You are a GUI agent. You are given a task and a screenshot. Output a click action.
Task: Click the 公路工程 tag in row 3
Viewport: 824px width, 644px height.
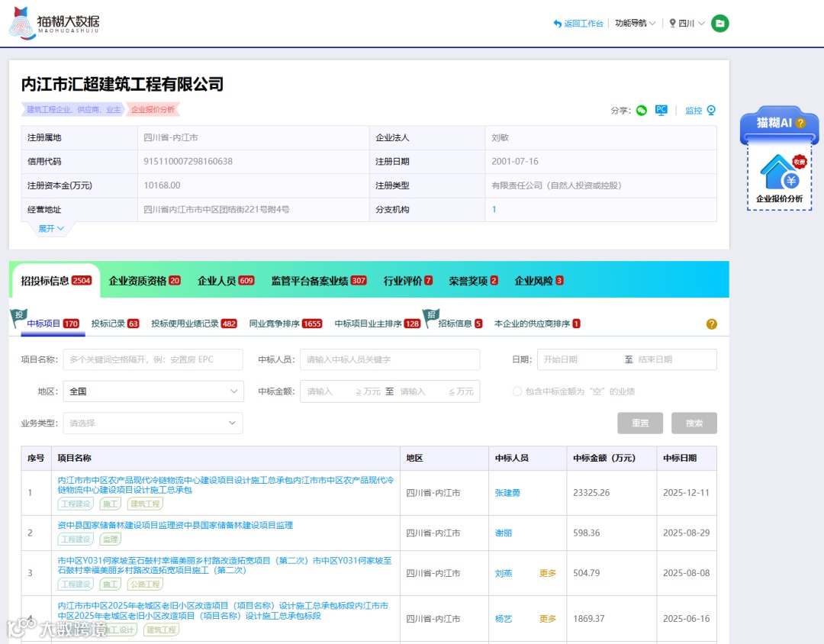(x=145, y=584)
